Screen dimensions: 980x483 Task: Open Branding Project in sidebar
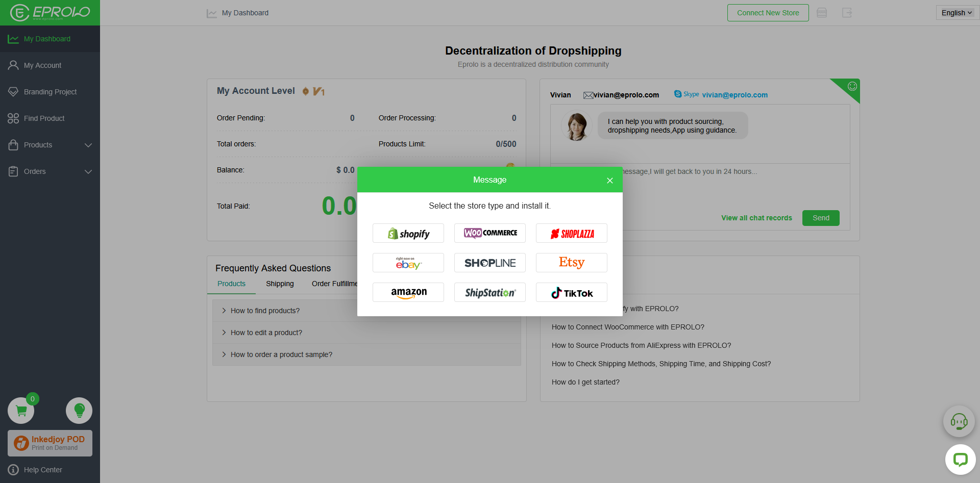[50, 92]
